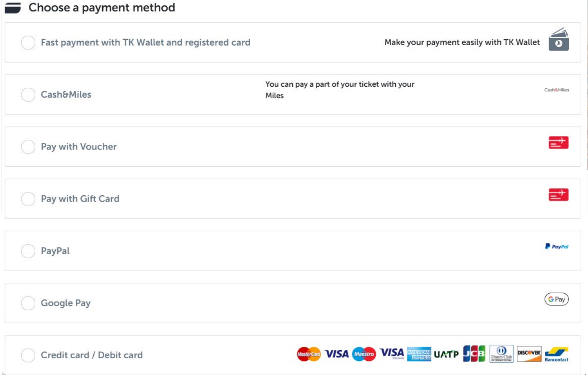The width and height of the screenshot is (588, 375).
Task: Select the Cash&Miles payment option
Action: (x=28, y=95)
